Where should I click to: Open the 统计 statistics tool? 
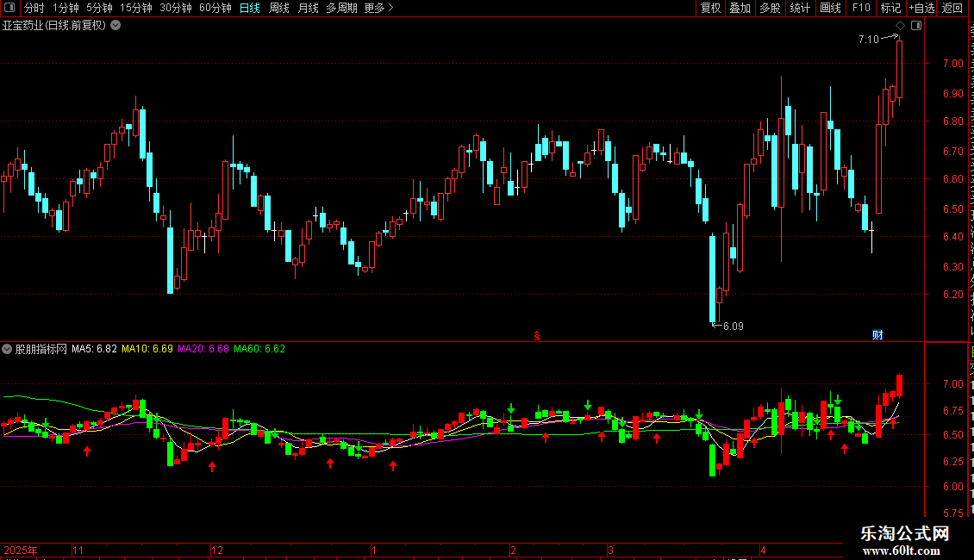(799, 8)
